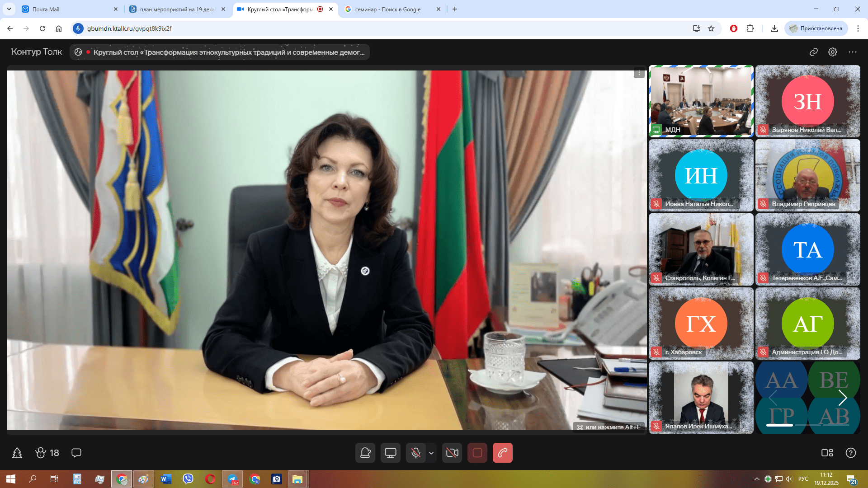
Task: Copy the meeting link icon
Action: (813, 52)
